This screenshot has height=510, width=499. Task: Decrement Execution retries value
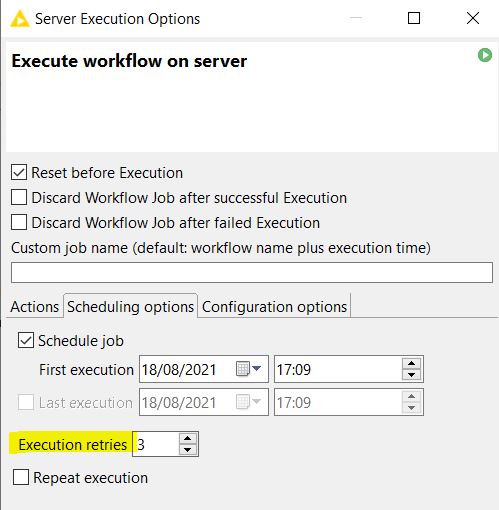pos(188,449)
